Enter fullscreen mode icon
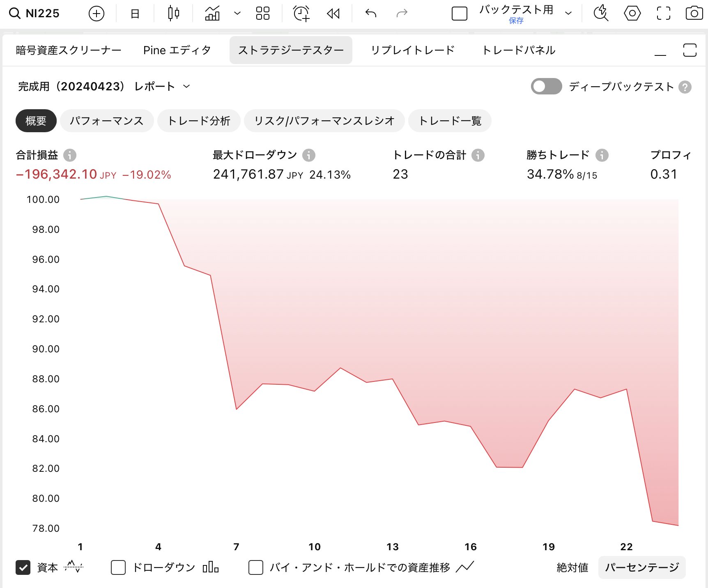Screen dimensions: 708x588 664,14
